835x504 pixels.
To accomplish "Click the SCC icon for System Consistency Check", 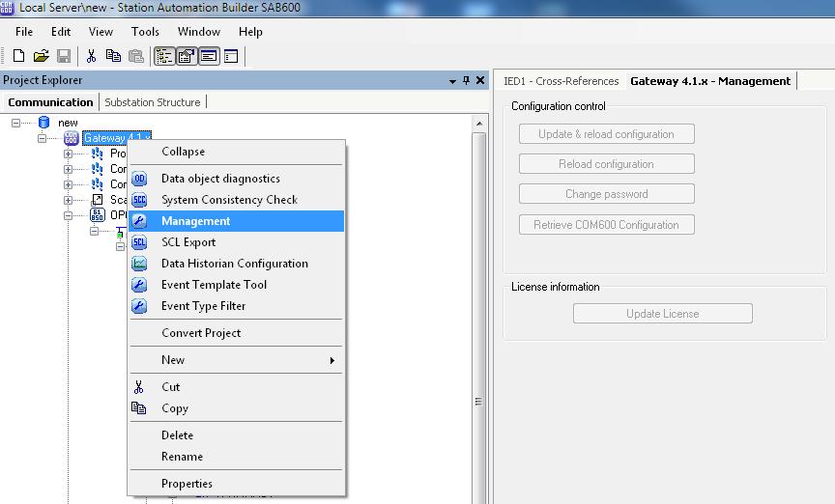I will point(139,200).
